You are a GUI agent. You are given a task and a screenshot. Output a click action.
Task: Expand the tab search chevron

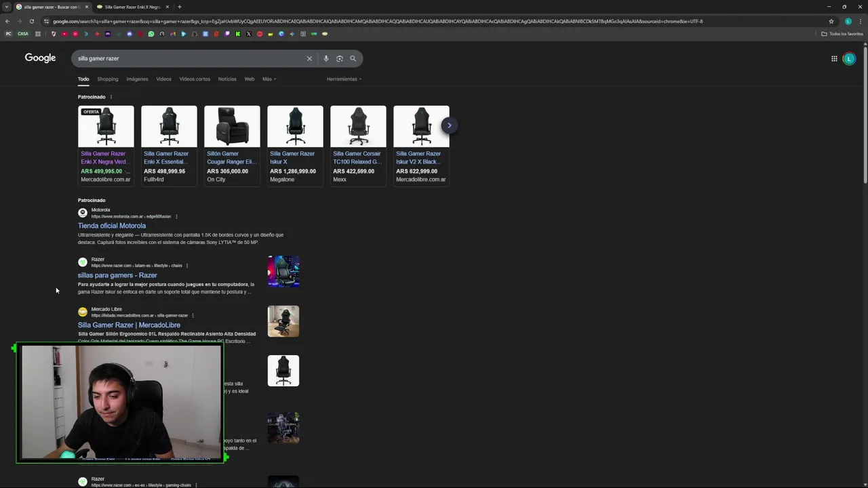click(x=7, y=7)
